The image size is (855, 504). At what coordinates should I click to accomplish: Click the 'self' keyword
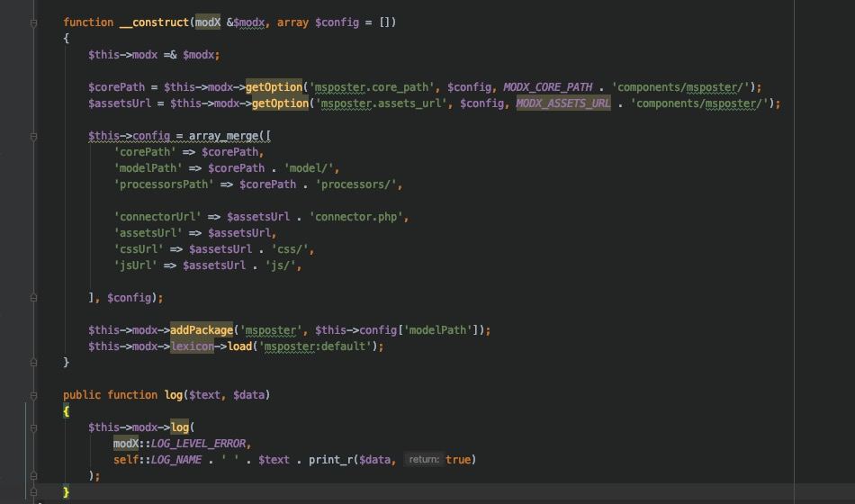click(126, 460)
